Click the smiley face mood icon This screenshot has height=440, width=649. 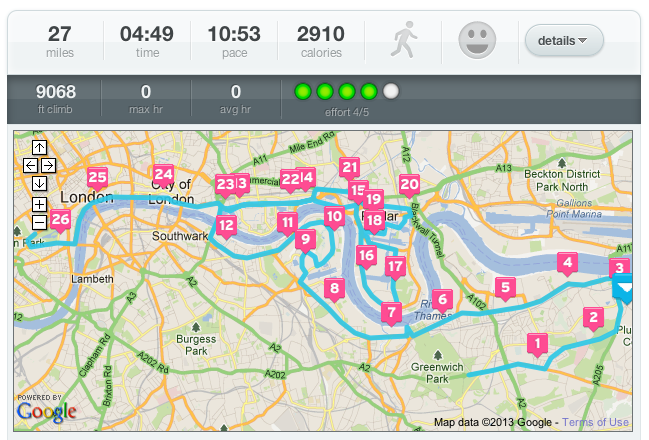click(x=477, y=40)
